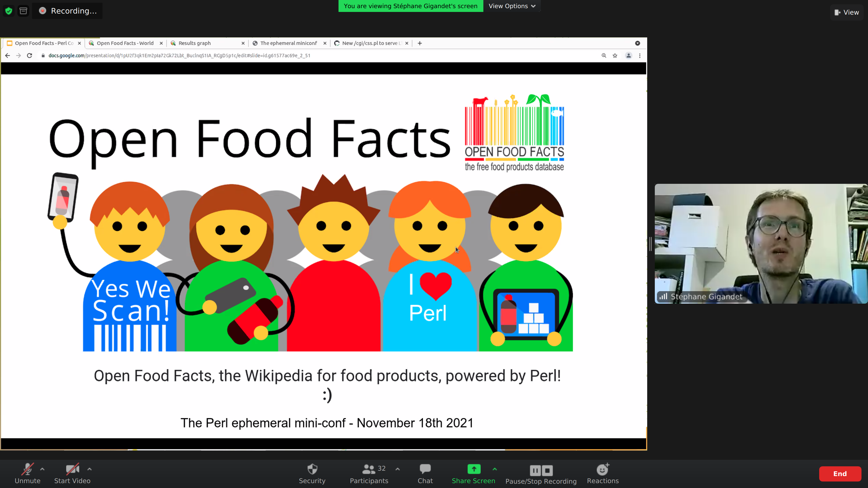Viewport: 868px width, 488px height.
Task: Open the browser profile avatar
Action: (x=629, y=56)
